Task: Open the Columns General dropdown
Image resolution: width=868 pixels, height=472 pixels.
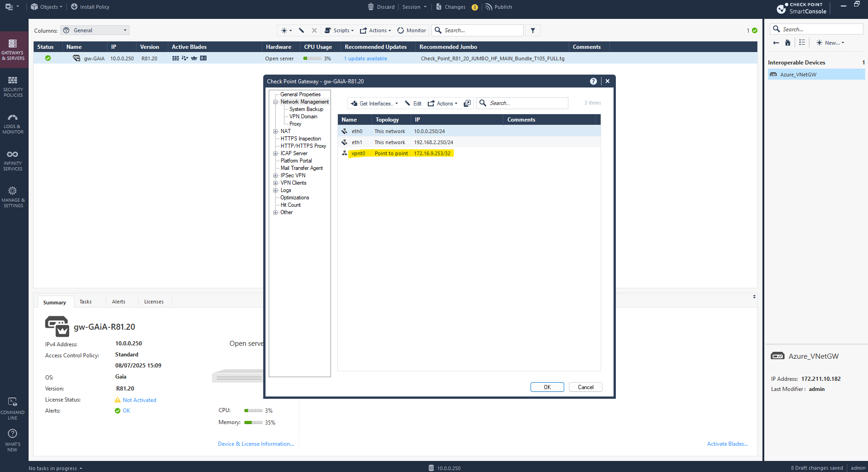Action: point(95,30)
